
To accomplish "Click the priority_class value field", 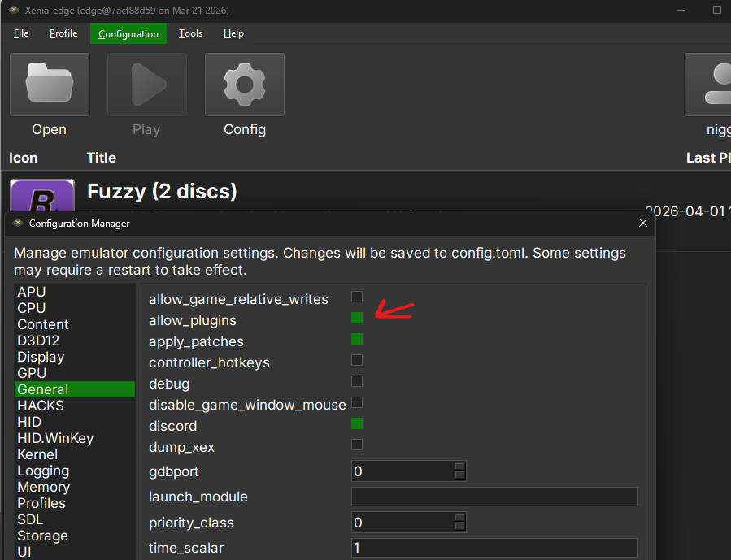I will 402,523.
